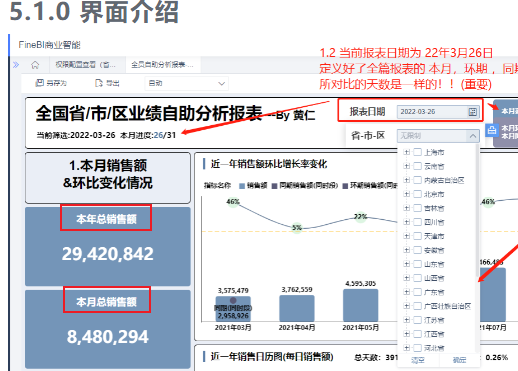Switch to the 权限配置查看 tab

[86, 65]
